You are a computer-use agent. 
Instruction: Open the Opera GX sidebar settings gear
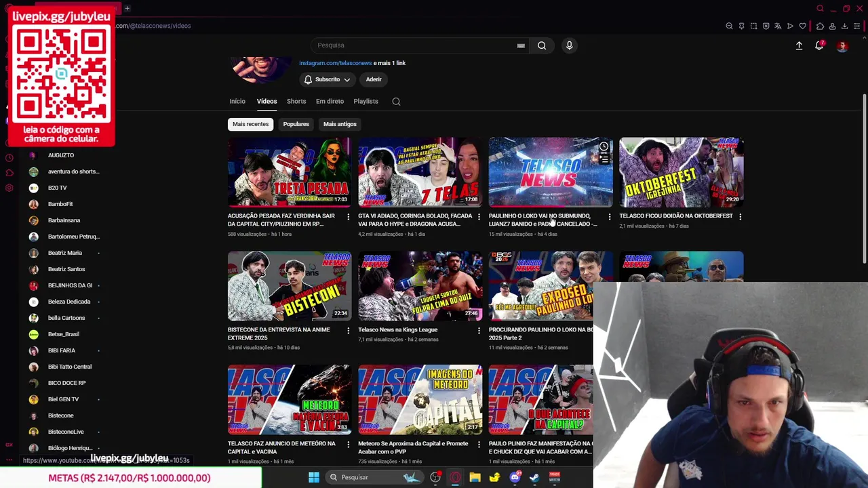[9, 188]
